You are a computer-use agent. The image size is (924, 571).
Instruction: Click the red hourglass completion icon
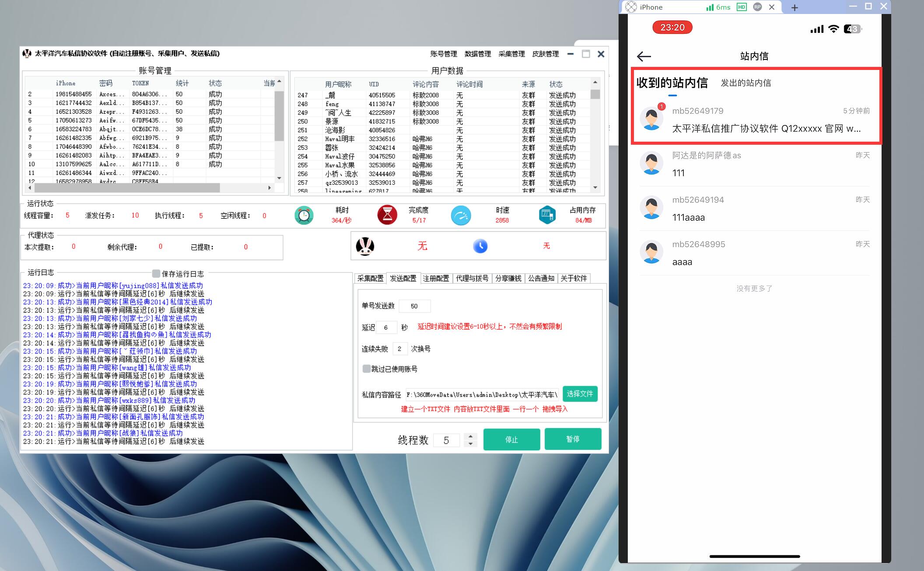(387, 215)
